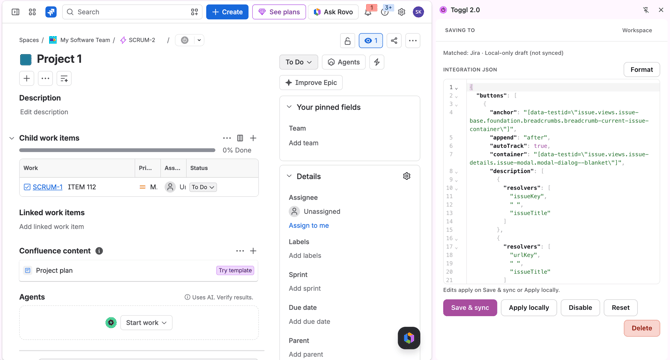Click Edit description field

44,112
